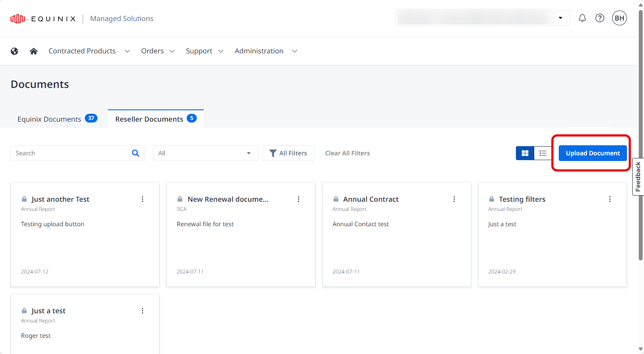Open the globe region icon
644x354 pixels.
pyautogui.click(x=14, y=51)
